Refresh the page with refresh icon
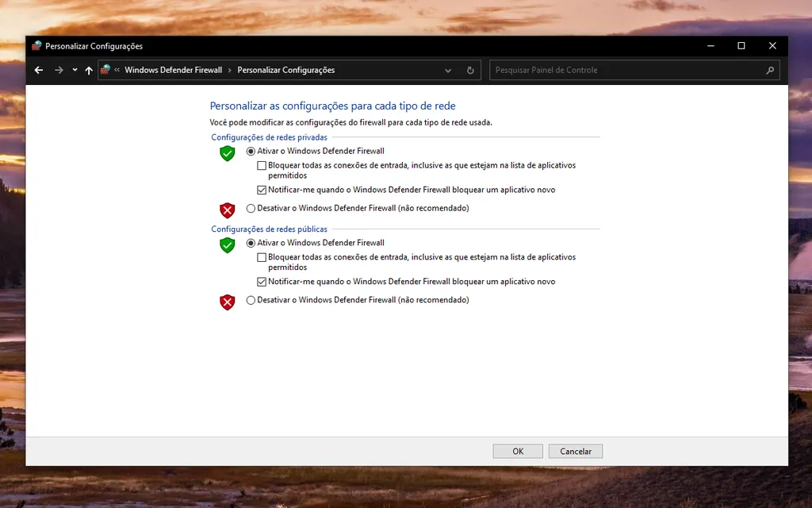 pos(470,71)
